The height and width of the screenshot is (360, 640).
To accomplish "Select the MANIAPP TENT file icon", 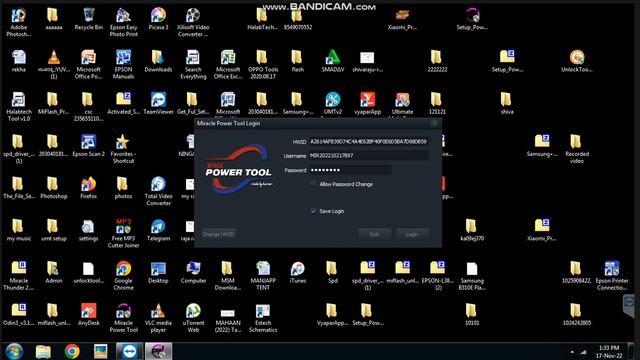I will pyautogui.click(x=263, y=276).
